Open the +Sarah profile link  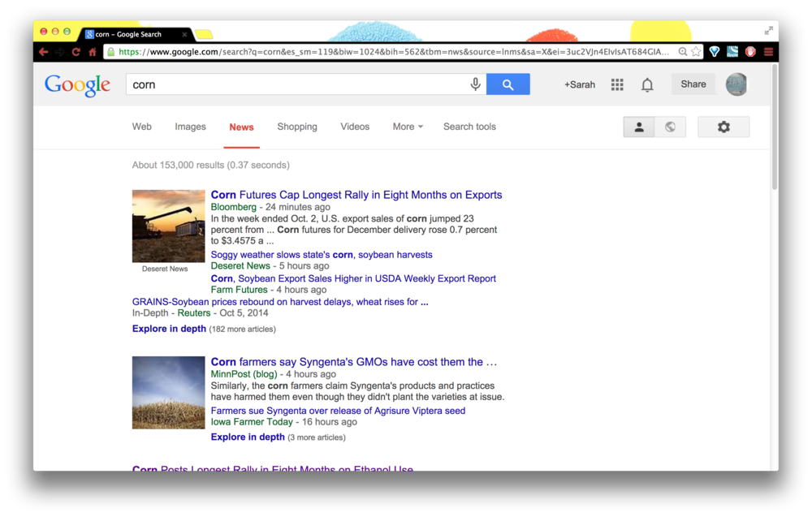580,85
